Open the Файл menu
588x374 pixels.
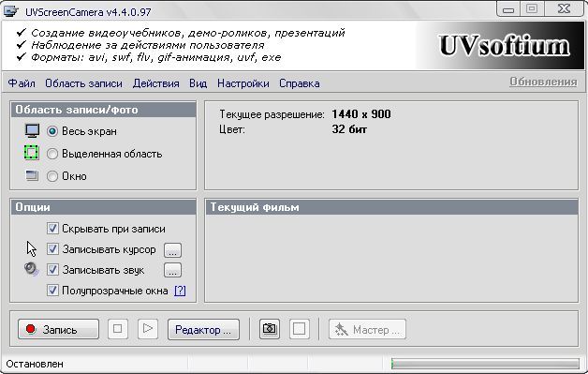click(x=22, y=83)
